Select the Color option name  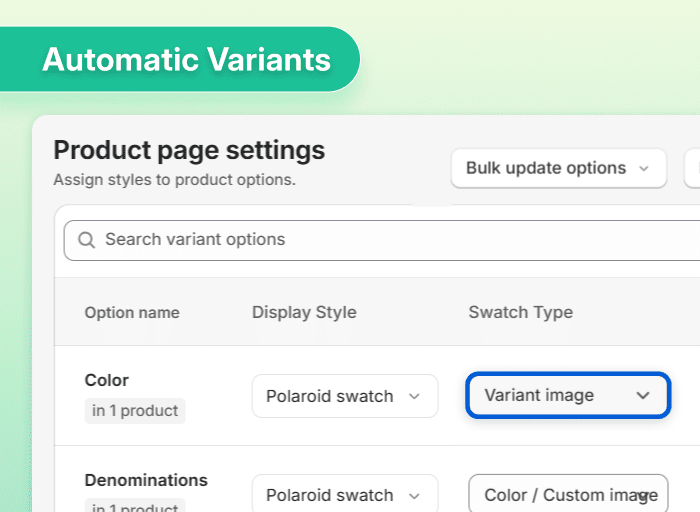pyautogui.click(x=107, y=380)
